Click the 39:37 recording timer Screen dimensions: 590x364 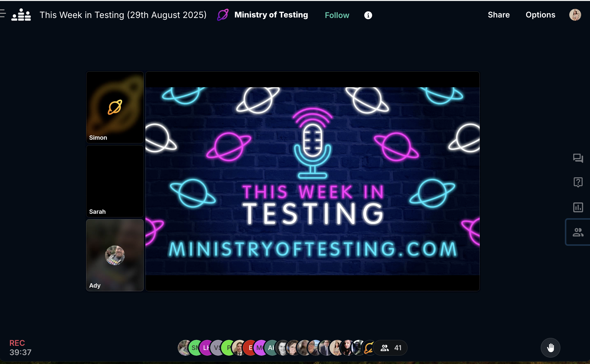[x=20, y=352]
